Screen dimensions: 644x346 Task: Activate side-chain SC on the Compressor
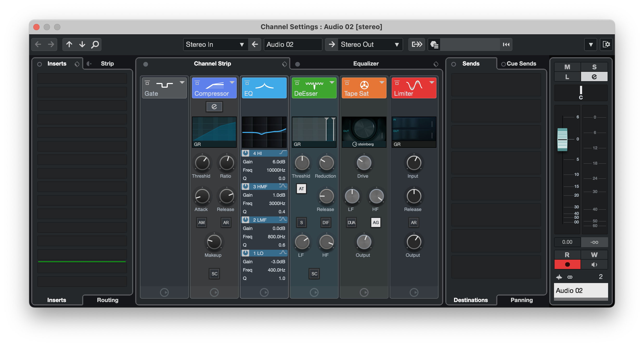pyautogui.click(x=214, y=273)
